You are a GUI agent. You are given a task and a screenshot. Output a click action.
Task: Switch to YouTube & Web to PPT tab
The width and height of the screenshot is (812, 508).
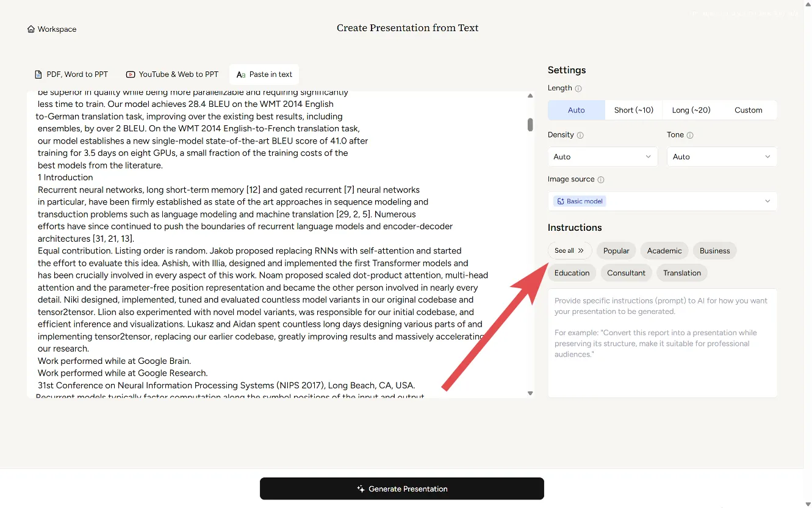pos(172,74)
